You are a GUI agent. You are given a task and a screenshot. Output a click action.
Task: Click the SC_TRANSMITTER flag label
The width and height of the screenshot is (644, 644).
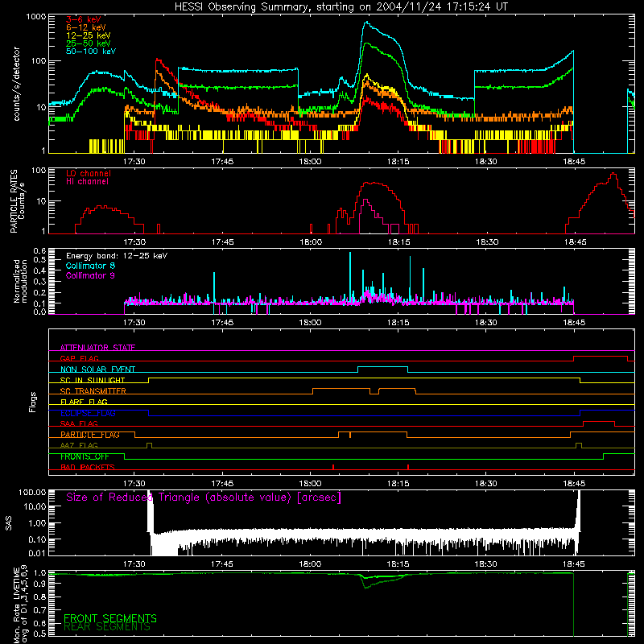pyautogui.click(x=93, y=391)
